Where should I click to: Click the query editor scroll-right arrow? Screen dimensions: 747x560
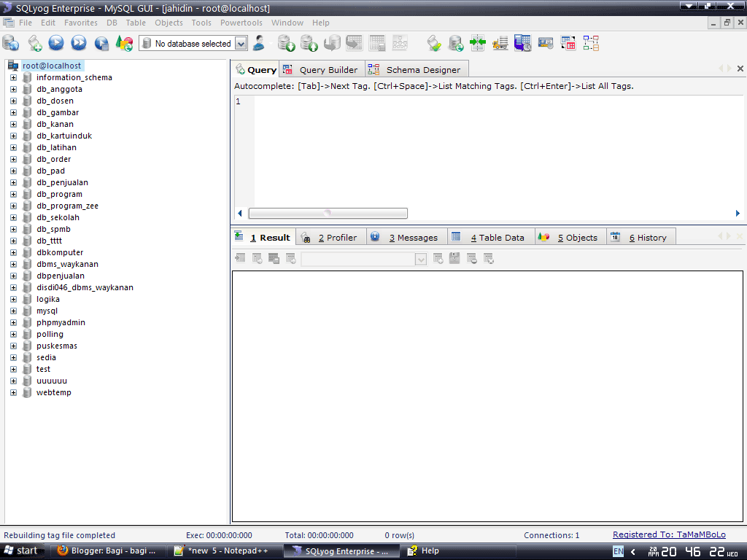[738, 214]
